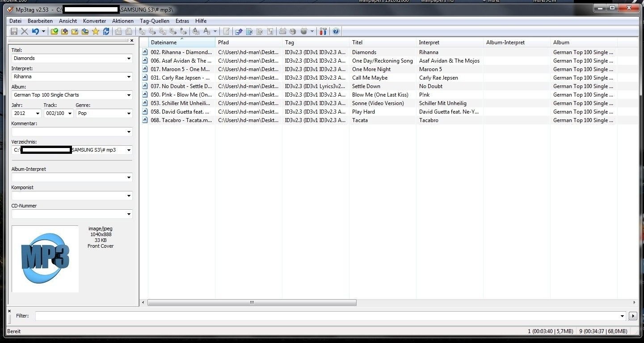Click the large A Quick Actions icon
This screenshot has width=644, height=343.
point(206,31)
